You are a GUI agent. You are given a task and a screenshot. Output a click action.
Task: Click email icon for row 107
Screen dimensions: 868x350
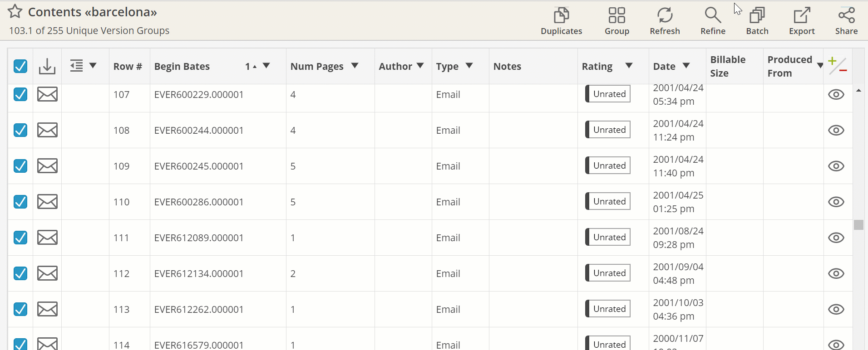coord(47,94)
